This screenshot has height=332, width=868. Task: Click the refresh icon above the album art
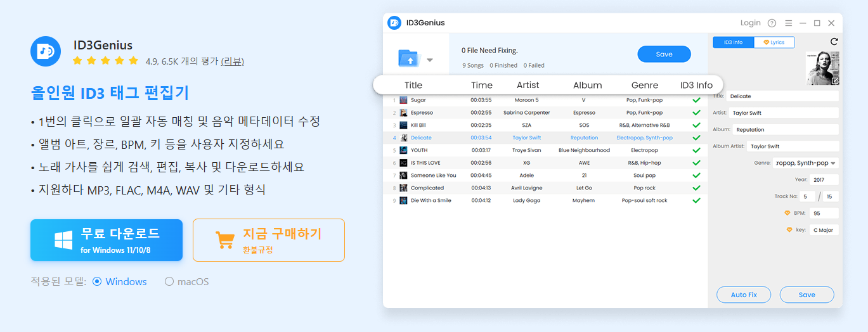point(834,42)
